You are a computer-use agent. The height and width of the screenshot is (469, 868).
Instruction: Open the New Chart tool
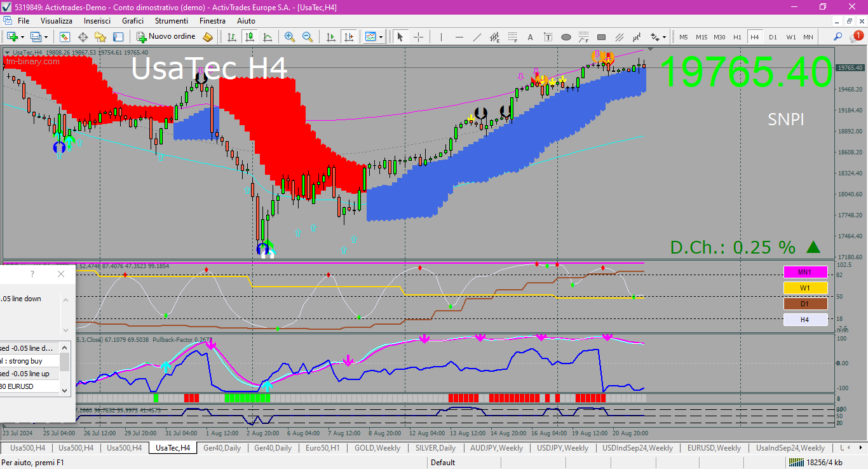click(x=12, y=37)
